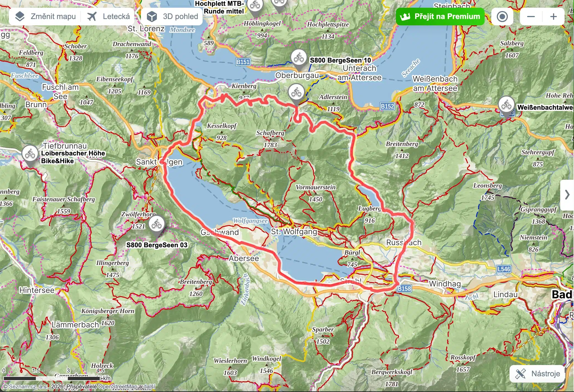Viewport: 574px width, 392px height.
Task: Click the airplane icon beside Letecká
Action: tap(92, 17)
